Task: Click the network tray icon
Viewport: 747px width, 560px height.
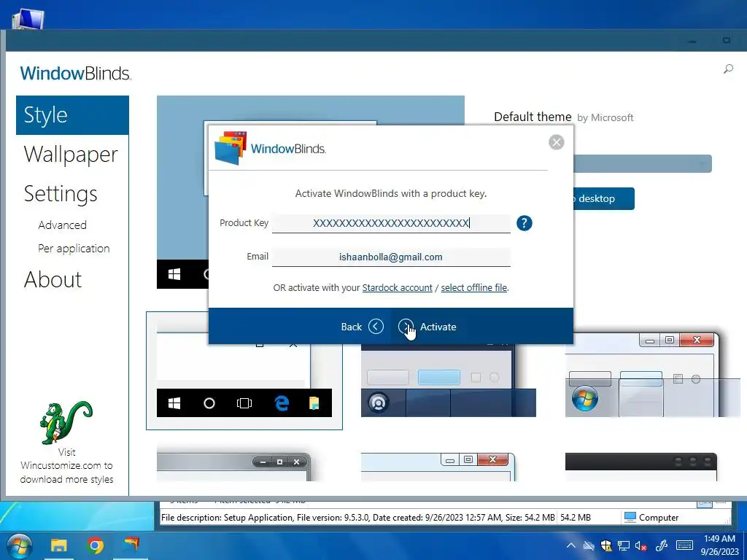Action: pos(624,545)
